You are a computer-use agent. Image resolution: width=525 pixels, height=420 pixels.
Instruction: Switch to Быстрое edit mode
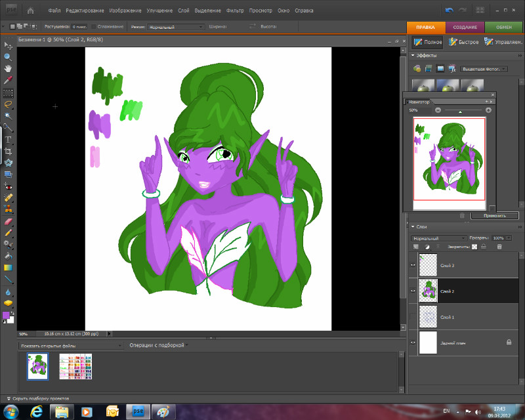(463, 42)
